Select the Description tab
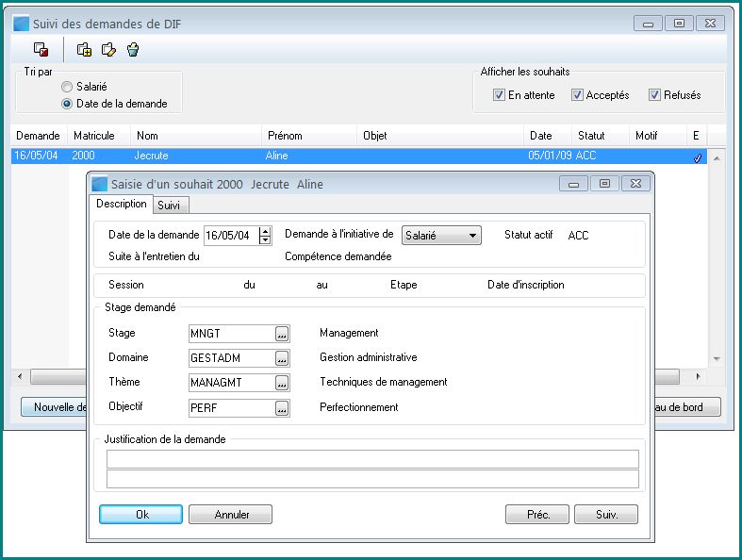The image size is (742, 560). pyautogui.click(x=121, y=204)
